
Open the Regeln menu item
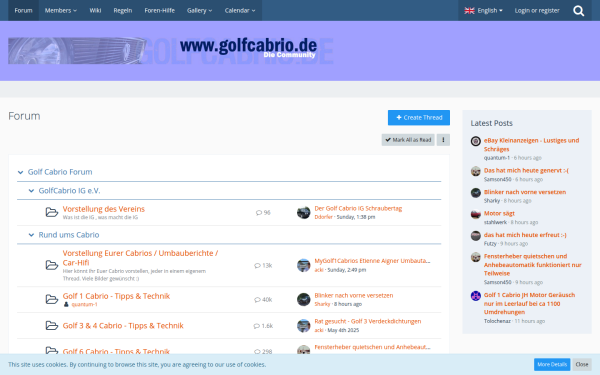(x=123, y=10)
